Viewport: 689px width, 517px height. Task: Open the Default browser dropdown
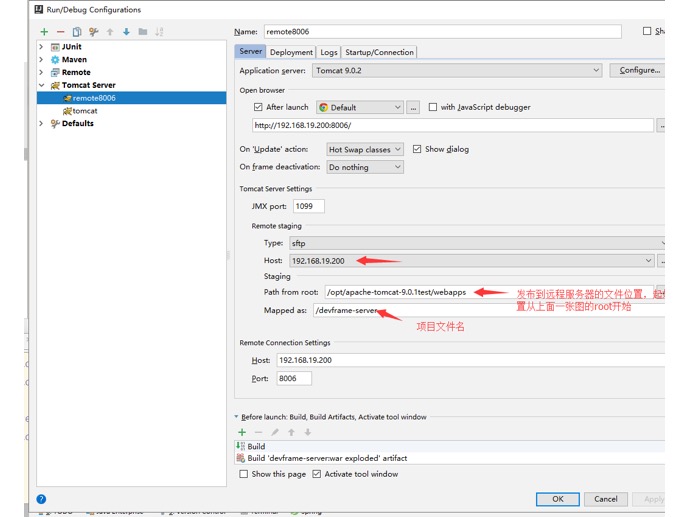click(360, 107)
